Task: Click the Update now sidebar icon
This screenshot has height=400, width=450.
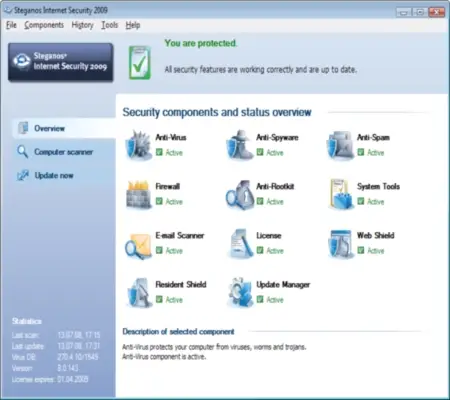Action: pos(23,175)
